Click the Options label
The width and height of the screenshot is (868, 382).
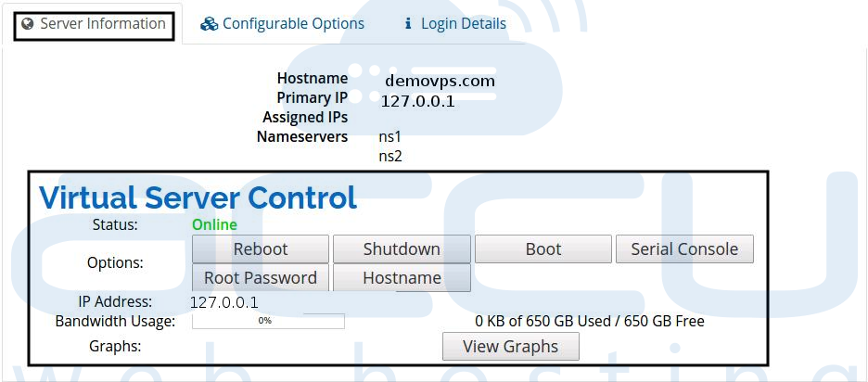tap(115, 263)
